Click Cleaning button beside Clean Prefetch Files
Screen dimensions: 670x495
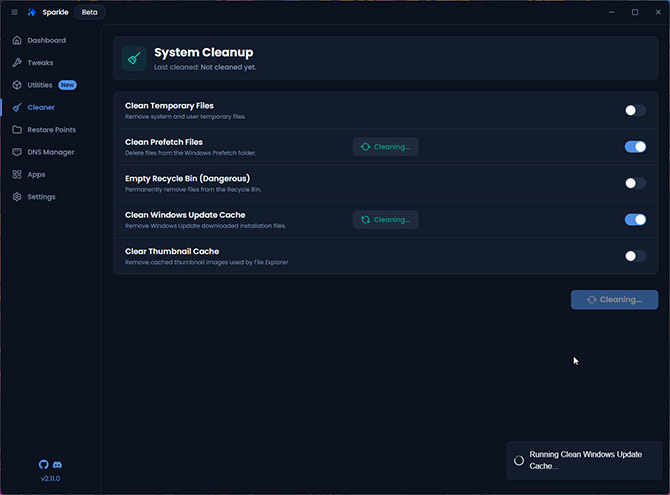(385, 147)
